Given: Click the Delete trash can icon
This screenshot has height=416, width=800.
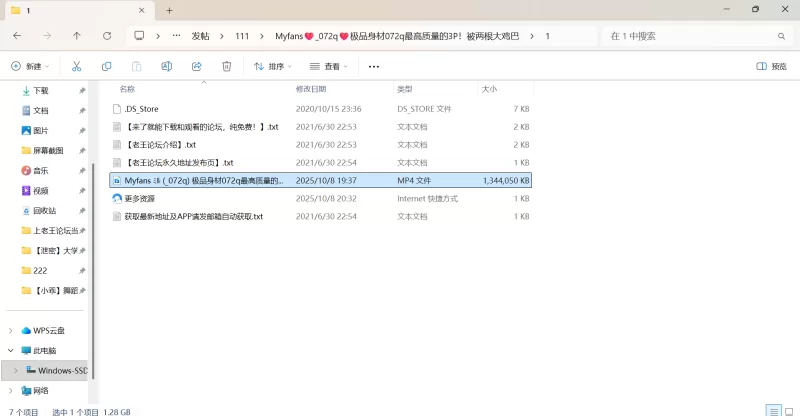Looking at the screenshot, I should coord(227,66).
